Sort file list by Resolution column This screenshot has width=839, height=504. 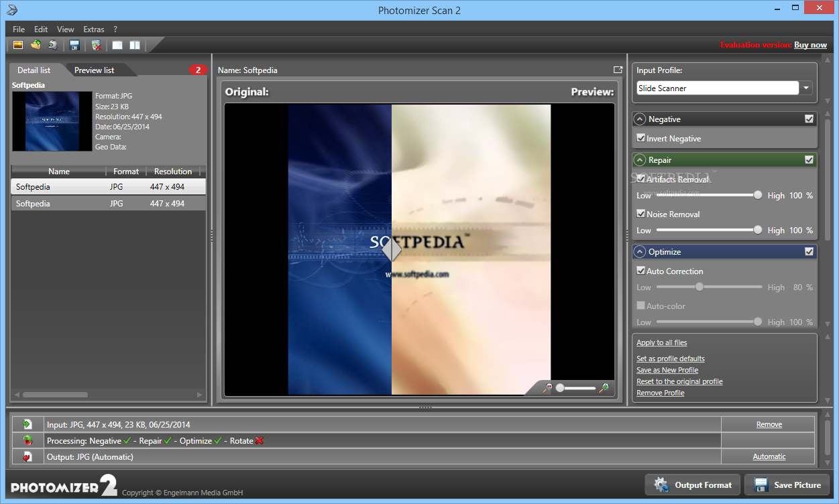(x=173, y=172)
